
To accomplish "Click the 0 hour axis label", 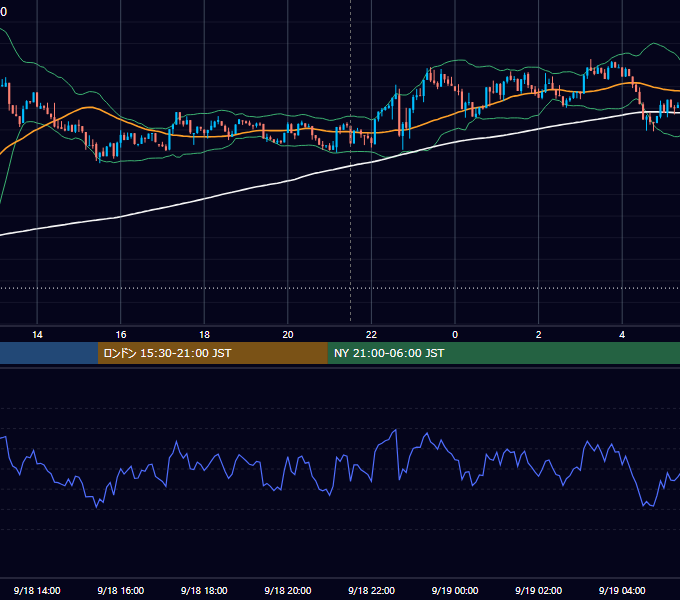I will (455, 335).
